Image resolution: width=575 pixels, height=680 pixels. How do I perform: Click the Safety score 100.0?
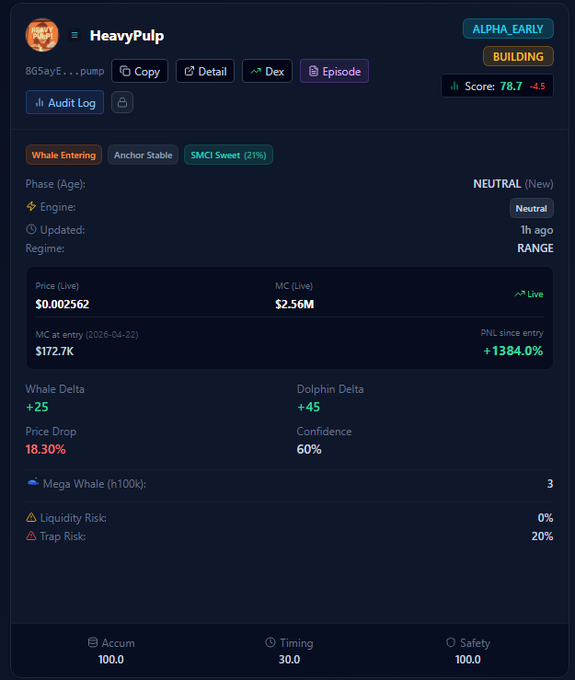pyautogui.click(x=468, y=659)
